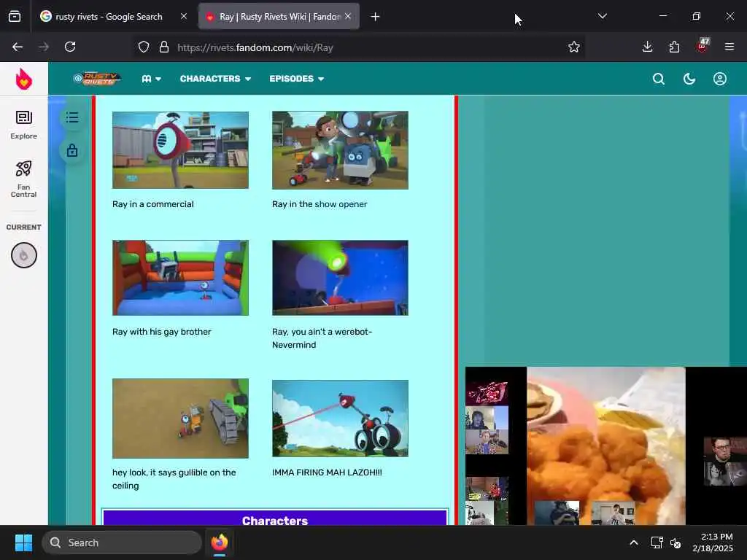Click the Characters navbox header
The width and height of the screenshot is (747, 560).
pyautogui.click(x=275, y=518)
